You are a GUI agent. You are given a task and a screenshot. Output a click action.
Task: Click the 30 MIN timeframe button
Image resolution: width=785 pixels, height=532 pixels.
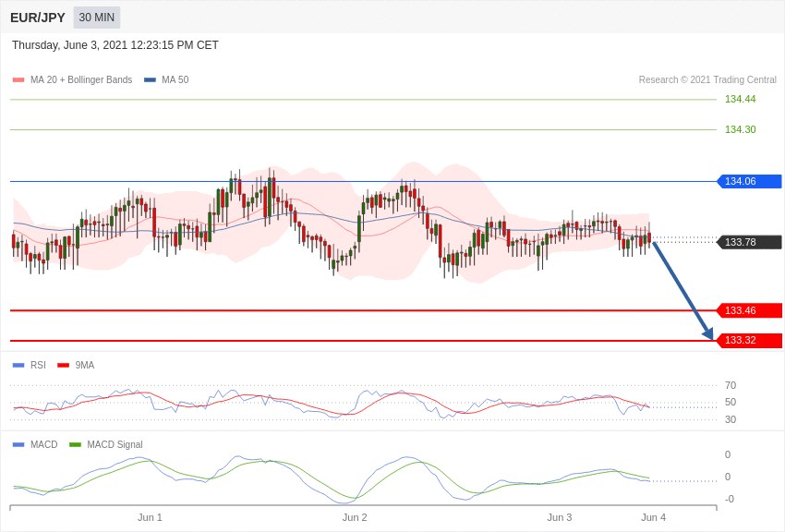click(x=97, y=18)
